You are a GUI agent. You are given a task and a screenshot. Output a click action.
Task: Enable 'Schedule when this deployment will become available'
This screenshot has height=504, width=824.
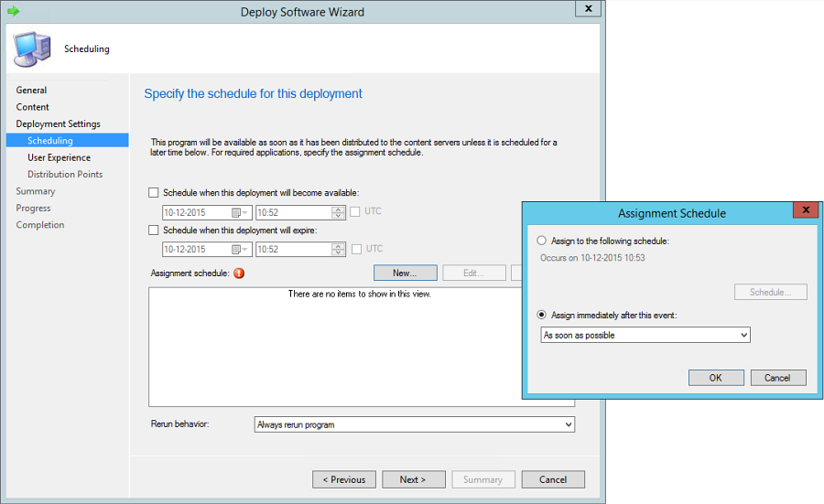click(x=154, y=193)
